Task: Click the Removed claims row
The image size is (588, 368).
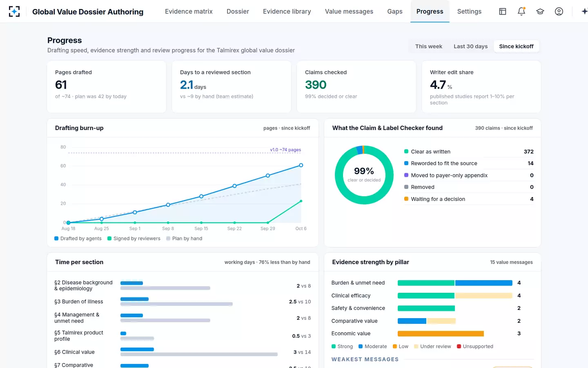Action: (x=469, y=187)
